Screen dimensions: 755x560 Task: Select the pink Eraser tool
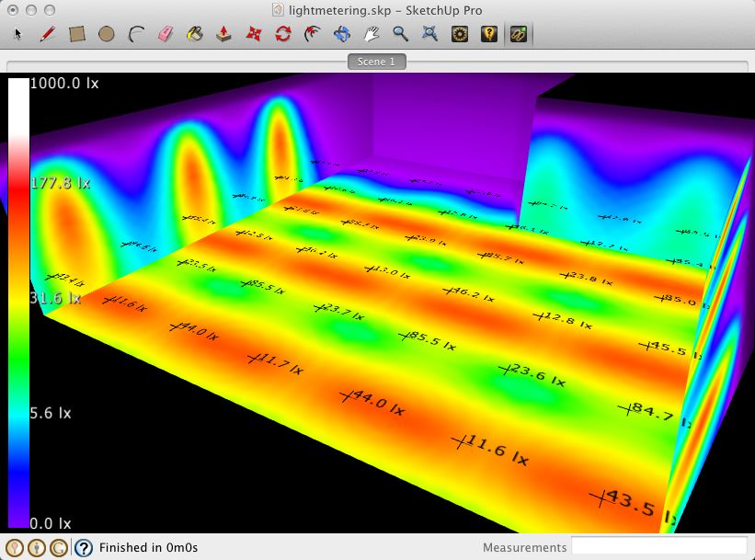[166, 34]
